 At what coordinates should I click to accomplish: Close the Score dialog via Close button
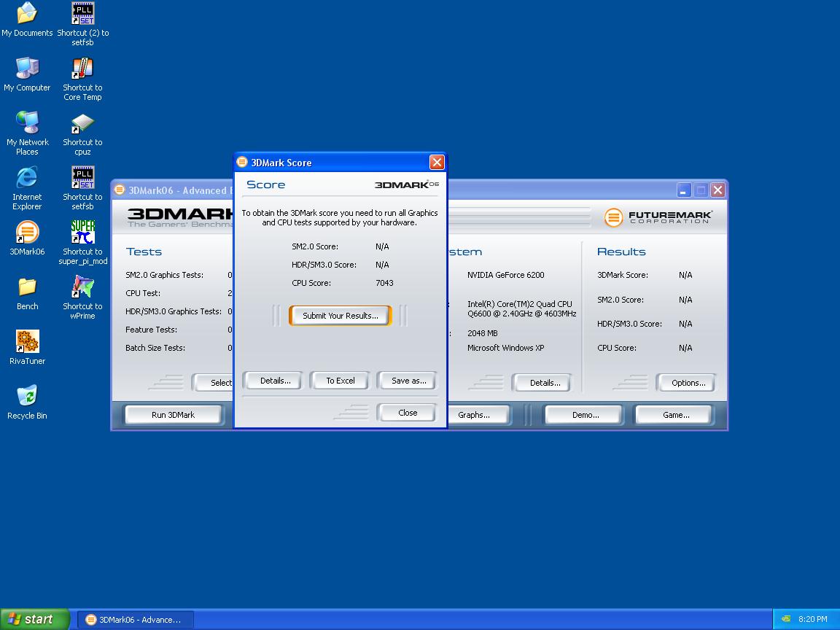tap(407, 413)
